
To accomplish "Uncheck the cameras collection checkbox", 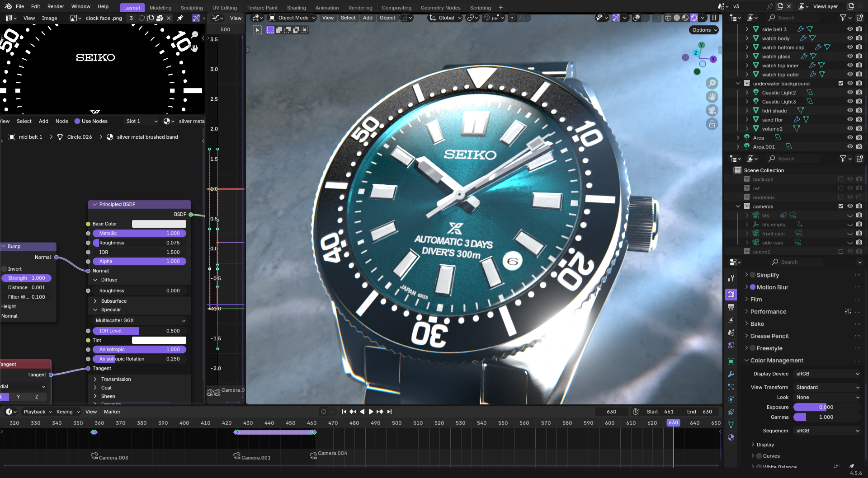I will 841,206.
